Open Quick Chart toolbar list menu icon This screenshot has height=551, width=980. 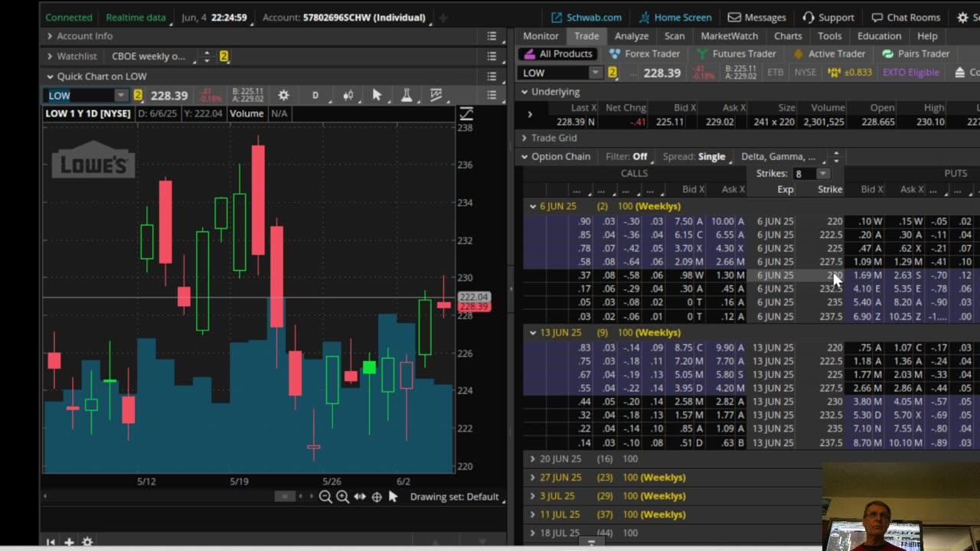492,95
